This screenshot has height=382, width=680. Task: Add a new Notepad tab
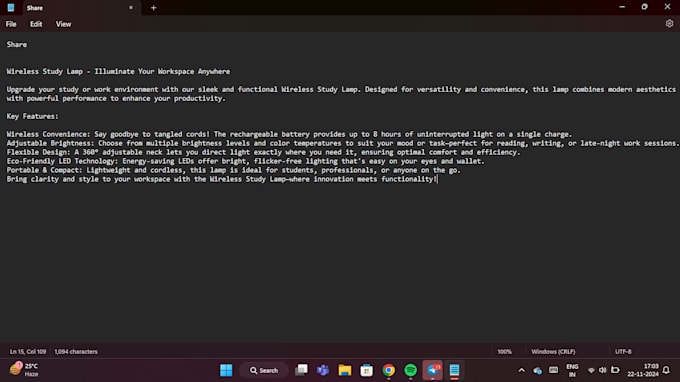point(154,8)
